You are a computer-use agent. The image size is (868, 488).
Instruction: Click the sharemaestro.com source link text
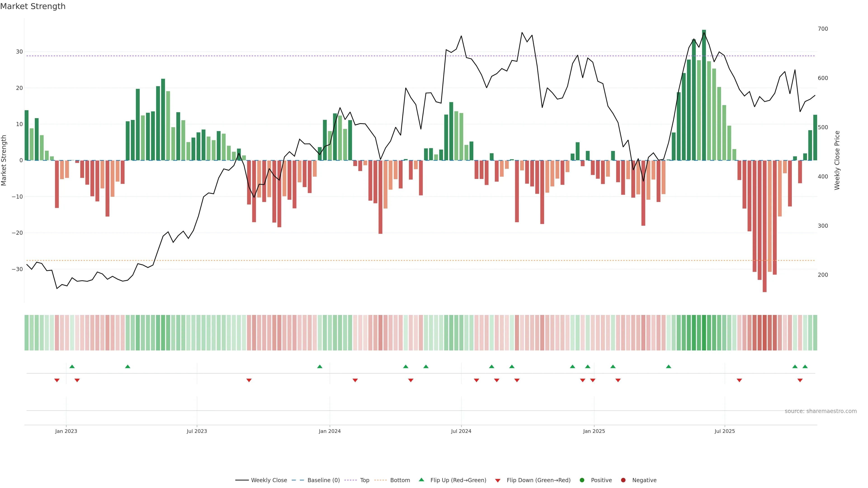[821, 411]
